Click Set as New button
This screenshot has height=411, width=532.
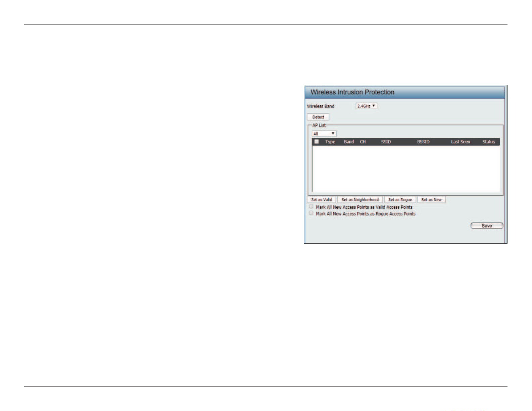[432, 200]
